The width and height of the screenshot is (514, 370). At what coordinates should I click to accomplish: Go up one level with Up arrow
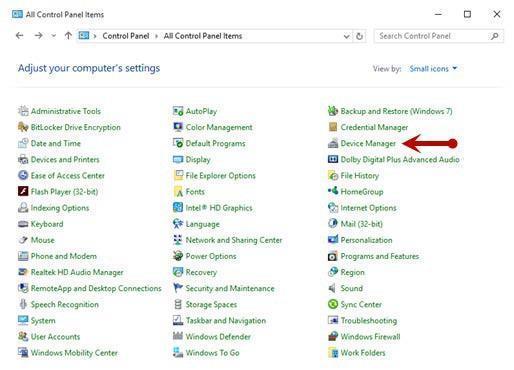68,35
